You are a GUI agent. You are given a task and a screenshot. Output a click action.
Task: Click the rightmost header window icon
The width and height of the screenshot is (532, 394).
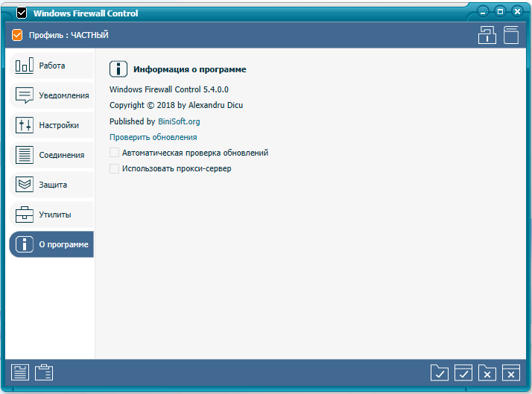(511, 35)
